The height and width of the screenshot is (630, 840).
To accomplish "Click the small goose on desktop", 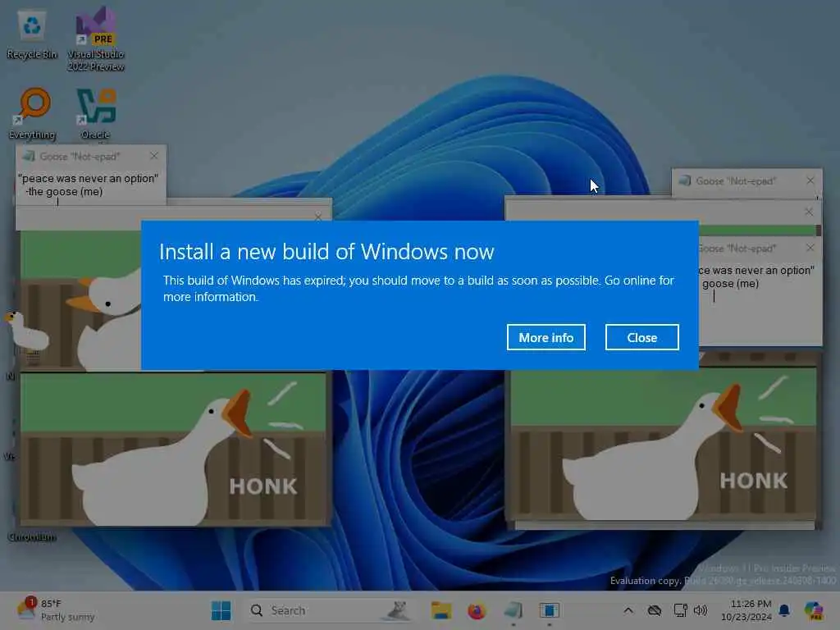I will pos(27,331).
